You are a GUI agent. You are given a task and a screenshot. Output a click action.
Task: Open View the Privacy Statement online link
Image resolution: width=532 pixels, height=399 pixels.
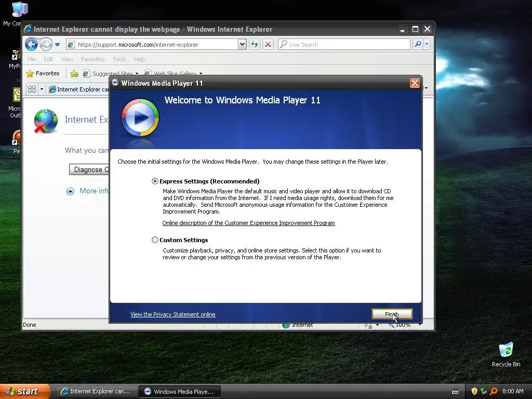172,314
